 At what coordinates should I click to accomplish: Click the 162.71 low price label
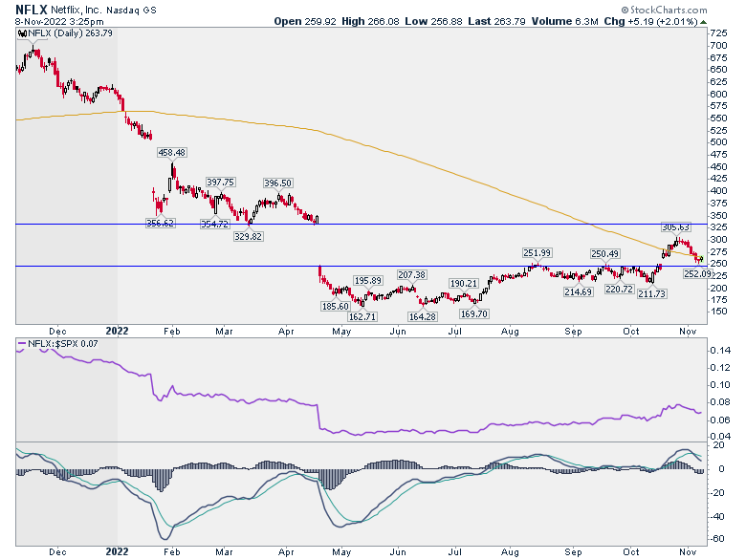click(x=362, y=316)
